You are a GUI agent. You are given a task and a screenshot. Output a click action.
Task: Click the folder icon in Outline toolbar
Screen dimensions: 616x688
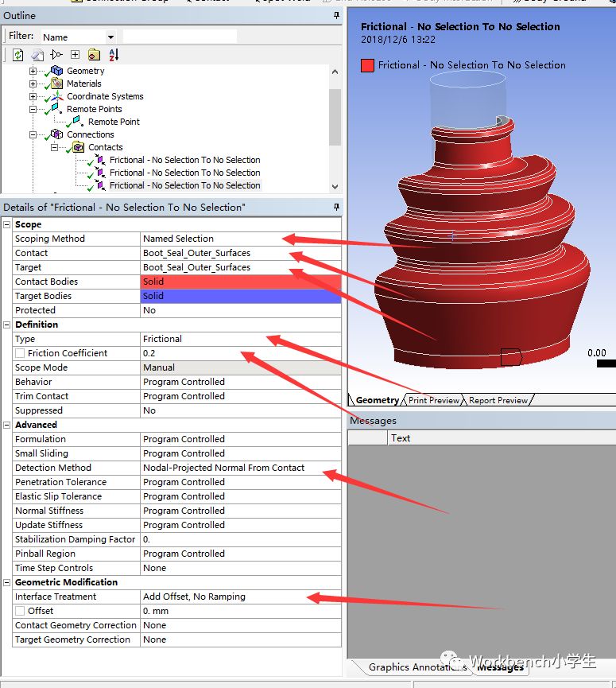click(94, 55)
